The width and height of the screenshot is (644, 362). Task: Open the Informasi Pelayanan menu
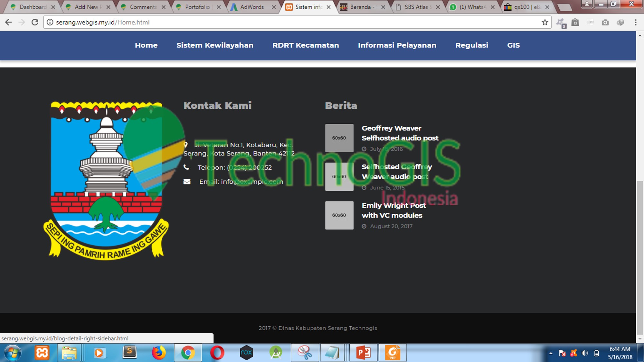pos(397,45)
